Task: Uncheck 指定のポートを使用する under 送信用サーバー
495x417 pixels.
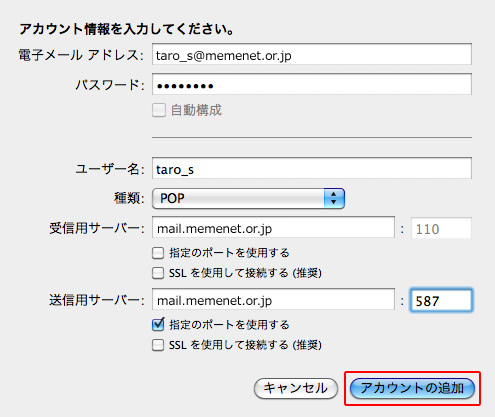Action: [158, 324]
